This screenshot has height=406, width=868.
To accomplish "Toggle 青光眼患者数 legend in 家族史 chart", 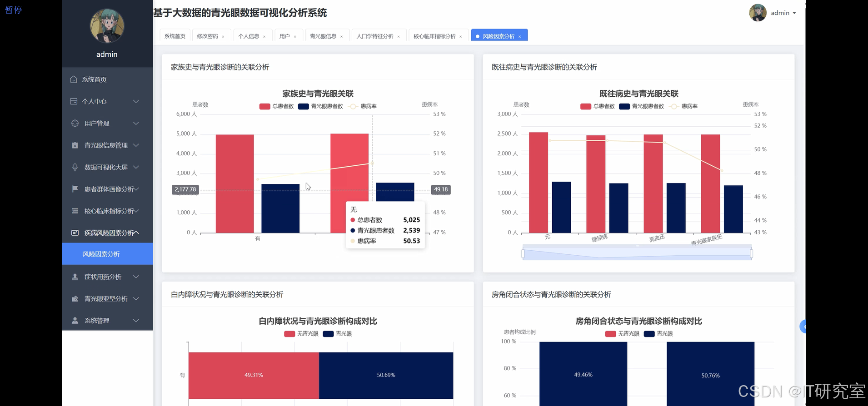I will 320,106.
